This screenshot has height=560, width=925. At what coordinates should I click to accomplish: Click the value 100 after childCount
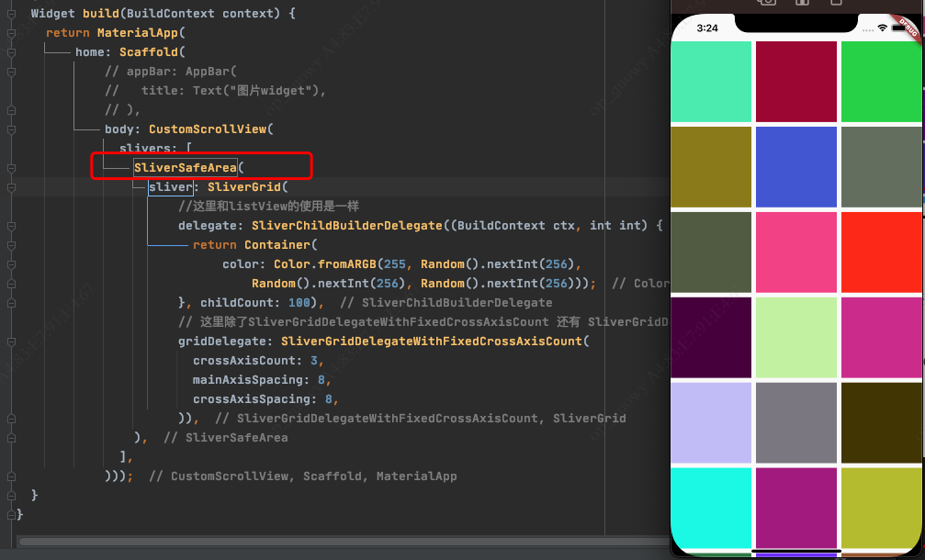tap(299, 302)
